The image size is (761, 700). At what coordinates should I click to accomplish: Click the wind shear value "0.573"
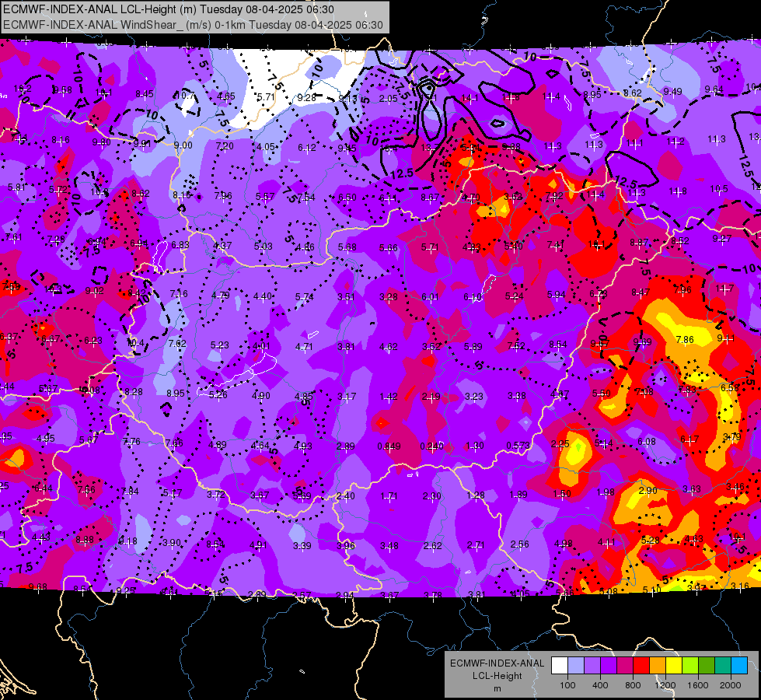coord(518,446)
